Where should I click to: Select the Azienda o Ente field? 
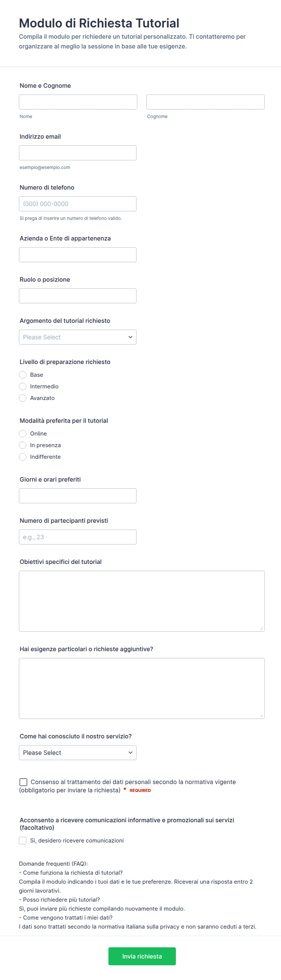click(x=78, y=255)
